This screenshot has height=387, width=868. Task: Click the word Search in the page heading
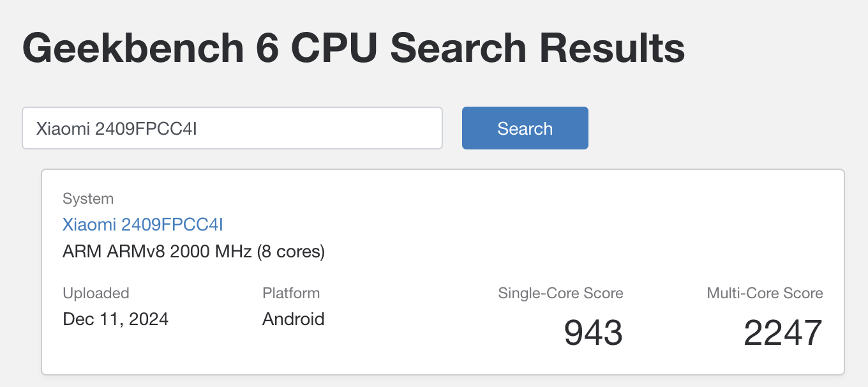(458, 49)
